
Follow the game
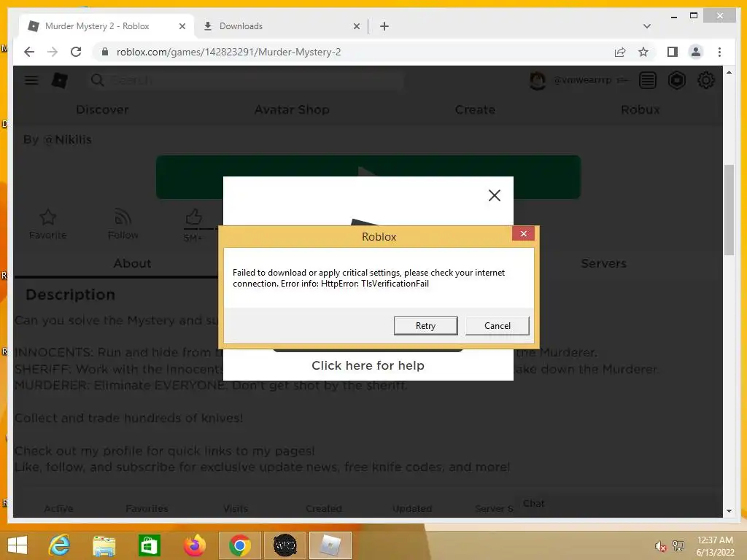(x=123, y=224)
